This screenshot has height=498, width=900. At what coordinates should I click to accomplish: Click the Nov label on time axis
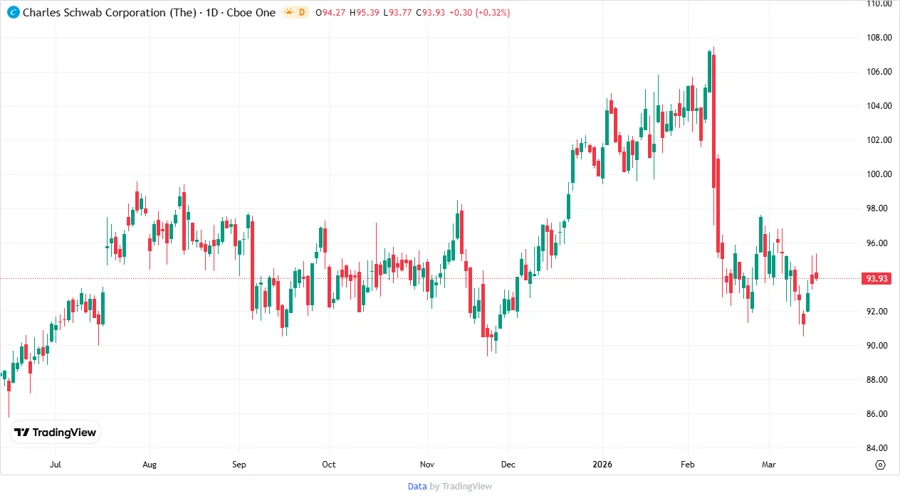click(427, 464)
